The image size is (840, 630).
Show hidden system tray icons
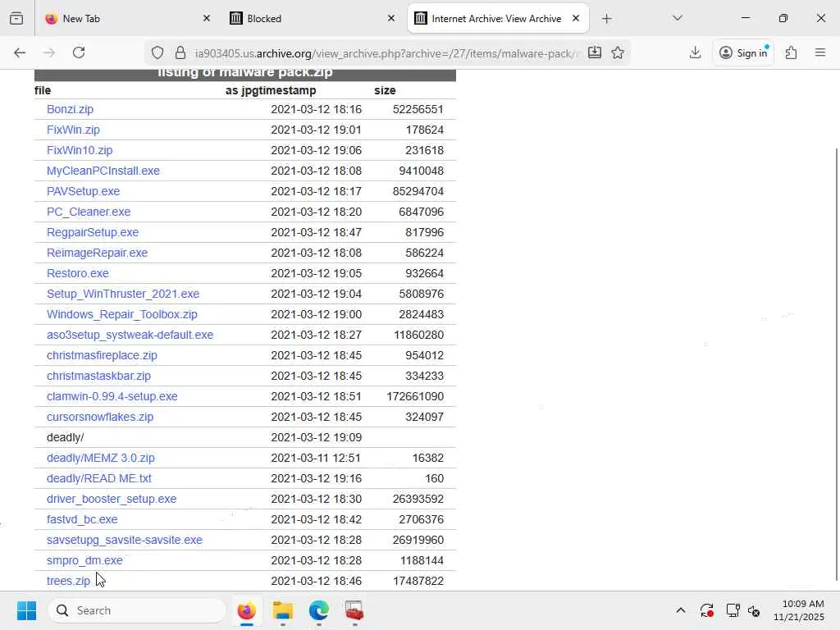tap(680, 610)
